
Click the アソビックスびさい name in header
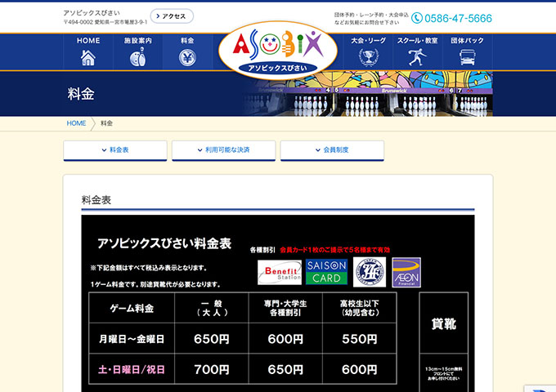92,13
